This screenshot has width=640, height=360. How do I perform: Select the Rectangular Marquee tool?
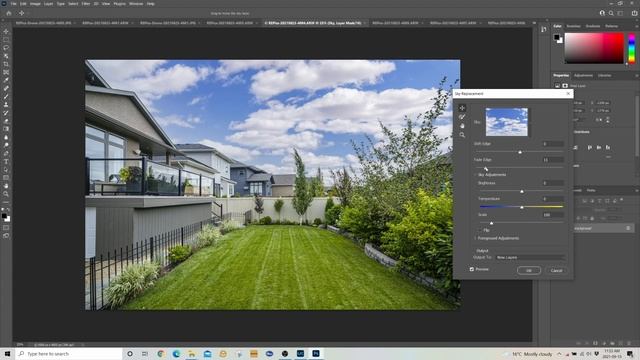(x=6, y=40)
